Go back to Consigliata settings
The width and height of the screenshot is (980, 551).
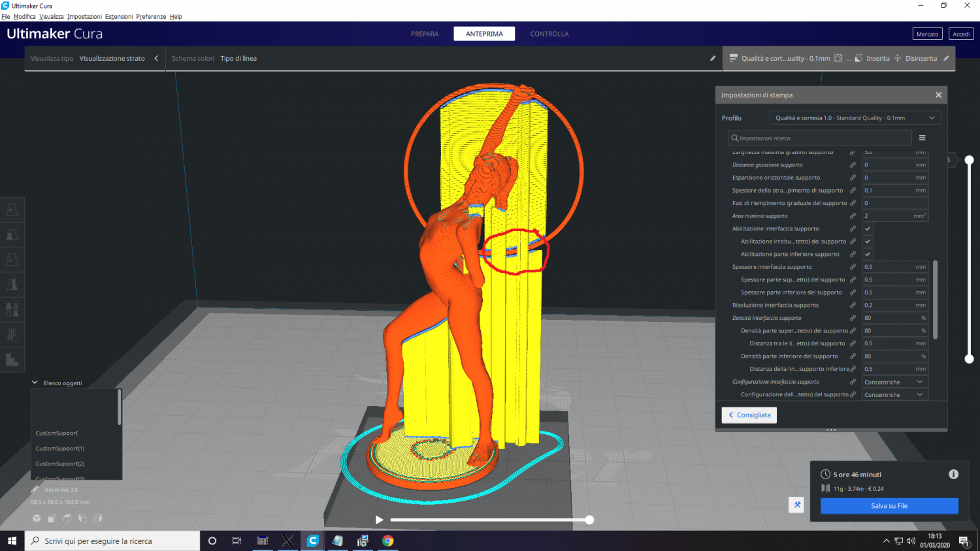point(749,415)
